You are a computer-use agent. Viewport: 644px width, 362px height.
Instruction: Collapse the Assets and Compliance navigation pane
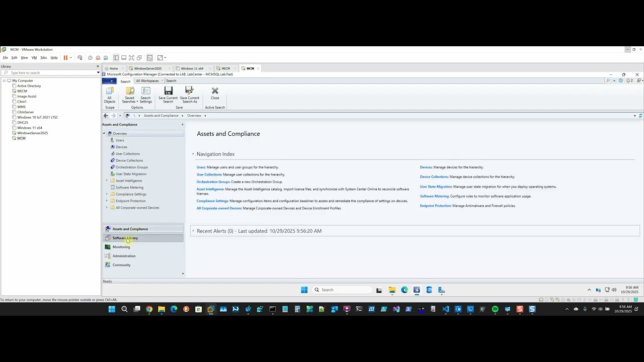[x=182, y=124]
